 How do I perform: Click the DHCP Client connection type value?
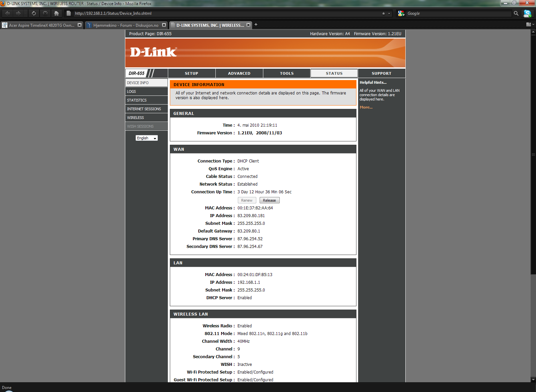248,161
